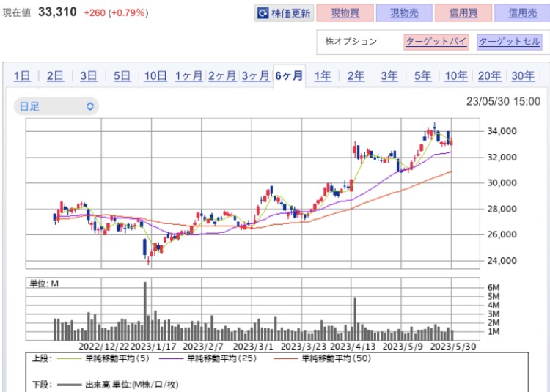The width and height of the screenshot is (550, 392).
Task: Click the 出来高 volume legend entry
Action: coord(117,385)
